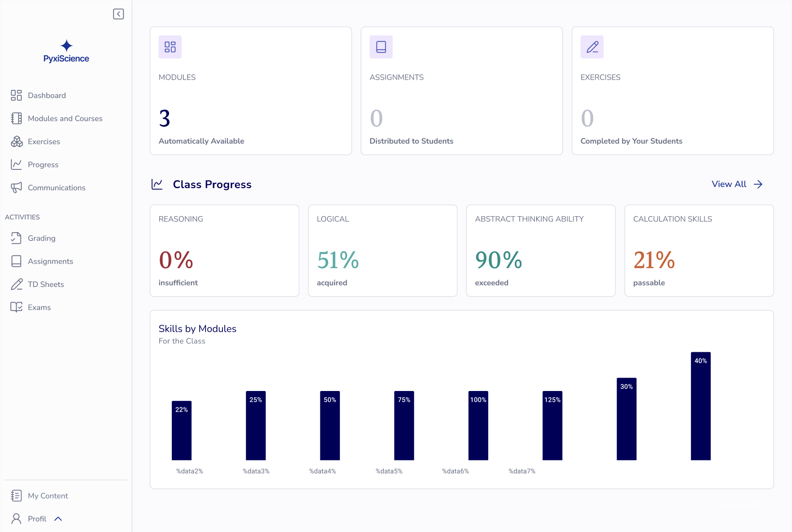
Task: Click the 'Distributed to Students' text
Action: tap(411, 141)
